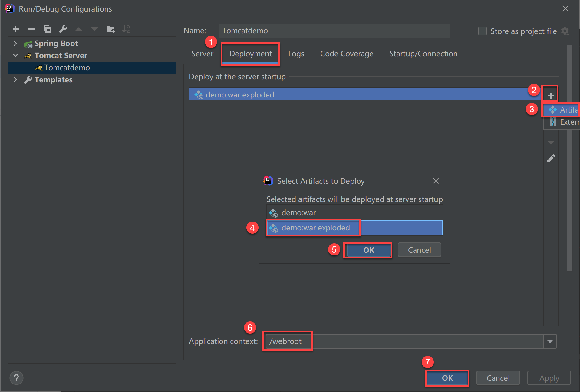Confirm artifact selection with OK
This screenshot has width=580, height=392.
pyautogui.click(x=369, y=250)
